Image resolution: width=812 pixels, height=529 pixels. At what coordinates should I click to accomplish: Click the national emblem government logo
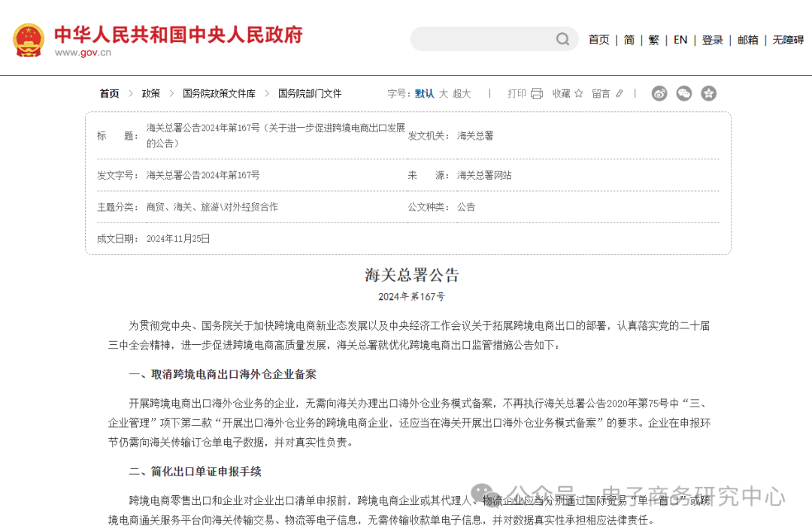tap(29, 38)
